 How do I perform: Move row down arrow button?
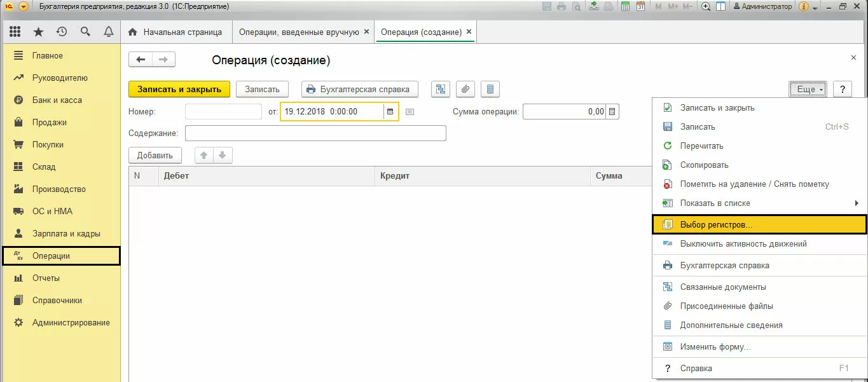click(223, 155)
